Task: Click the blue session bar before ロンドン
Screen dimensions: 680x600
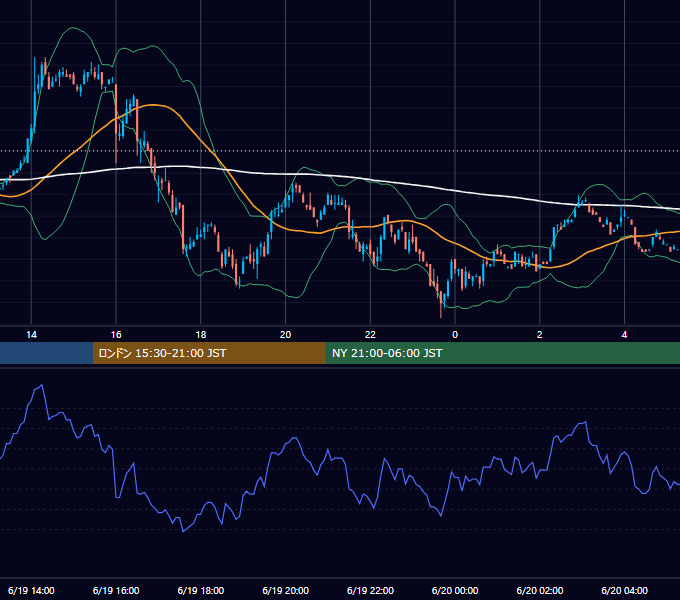Action: pyautogui.click(x=46, y=353)
